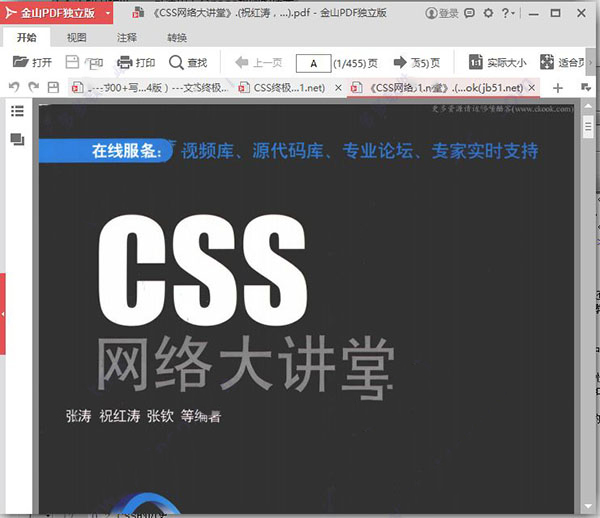Click the 查找 magnifier icon
Screen dimensions: 600x518
[176, 62]
